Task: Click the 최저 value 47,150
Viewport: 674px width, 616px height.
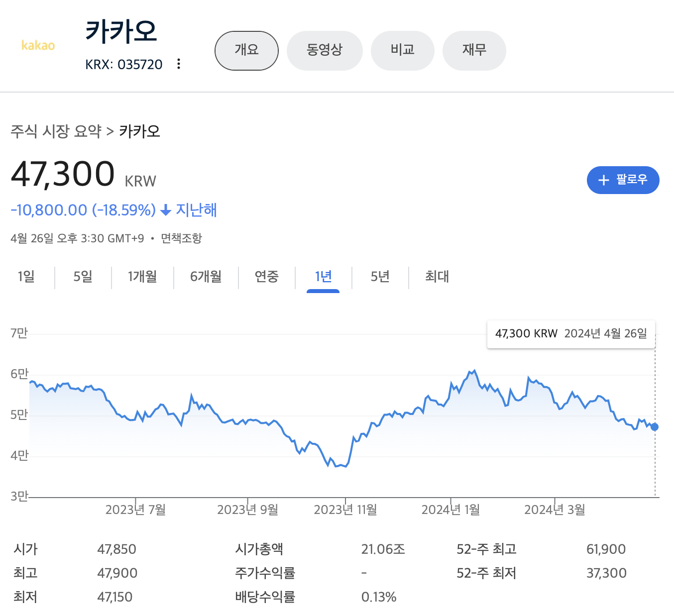Action: tap(115, 597)
